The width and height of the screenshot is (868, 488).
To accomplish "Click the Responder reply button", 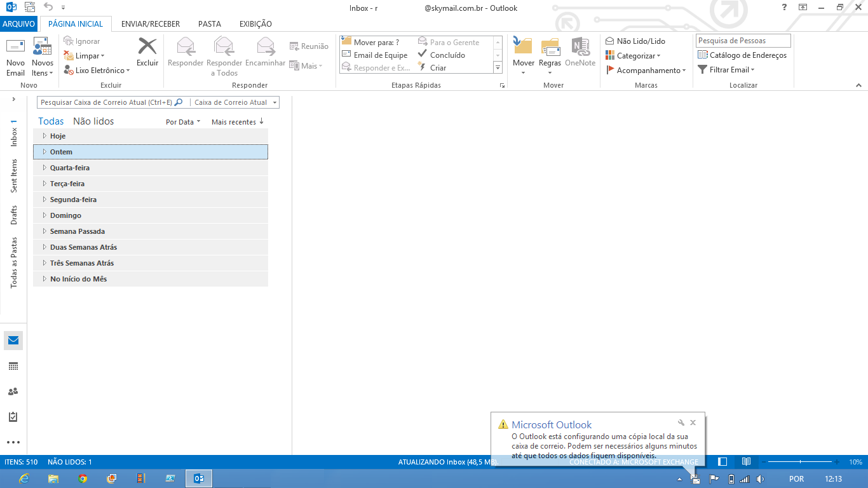I will [186, 52].
